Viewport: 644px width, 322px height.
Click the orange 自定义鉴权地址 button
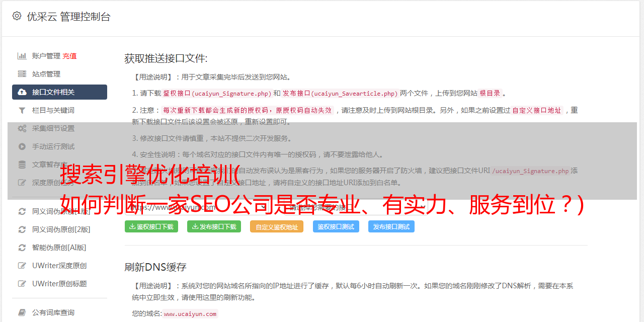coord(277,226)
